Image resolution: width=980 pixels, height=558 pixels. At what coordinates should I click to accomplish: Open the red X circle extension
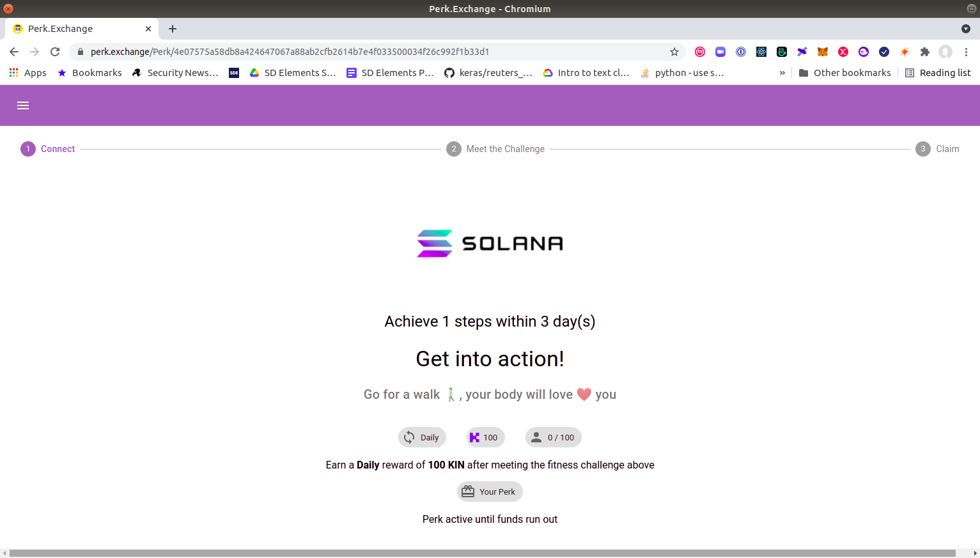coord(843,52)
